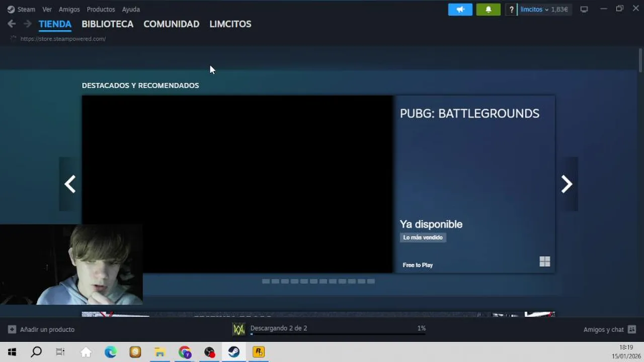Open the Ver menu
The image size is (644, 362).
point(47,10)
